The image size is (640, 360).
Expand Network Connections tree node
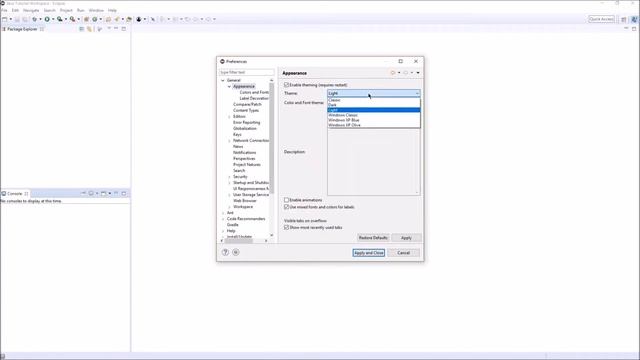coord(229,140)
